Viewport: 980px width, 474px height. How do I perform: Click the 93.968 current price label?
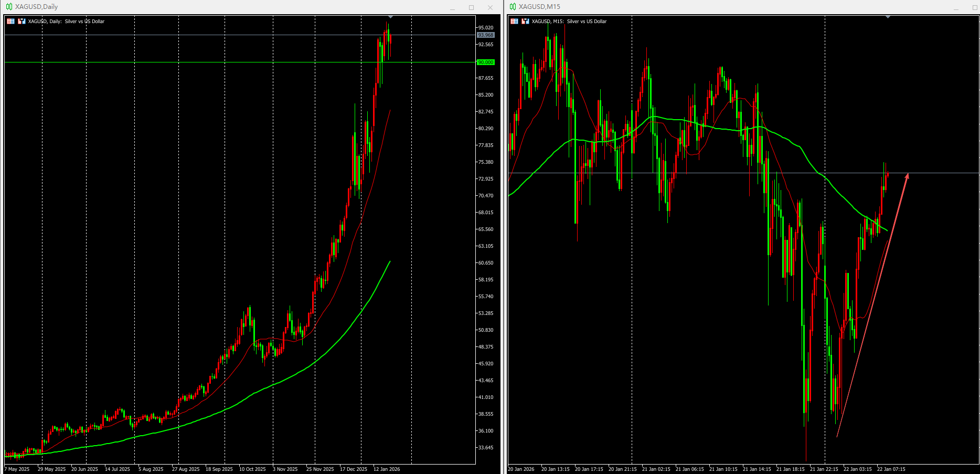click(x=485, y=35)
